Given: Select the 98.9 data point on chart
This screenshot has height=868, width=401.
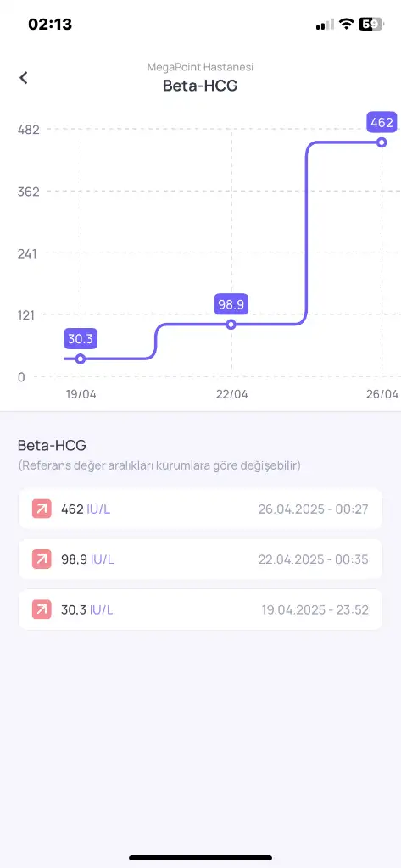Looking at the screenshot, I should [231, 325].
